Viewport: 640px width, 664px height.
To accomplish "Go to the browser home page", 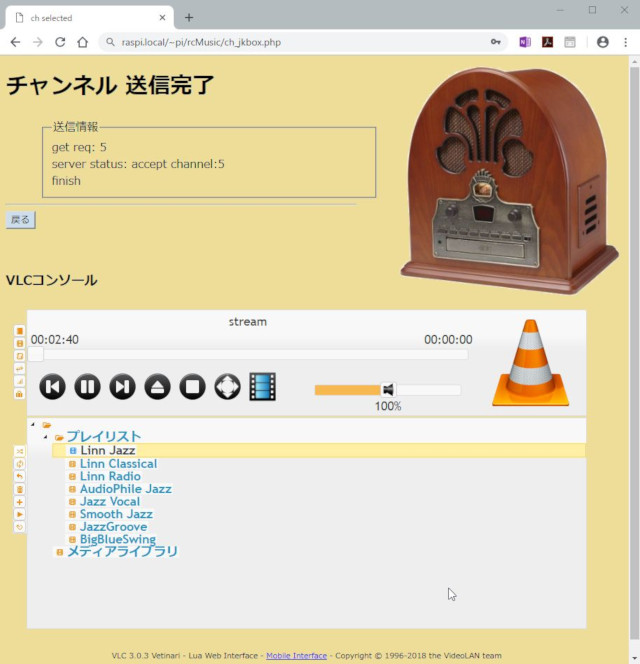I will click(83, 42).
